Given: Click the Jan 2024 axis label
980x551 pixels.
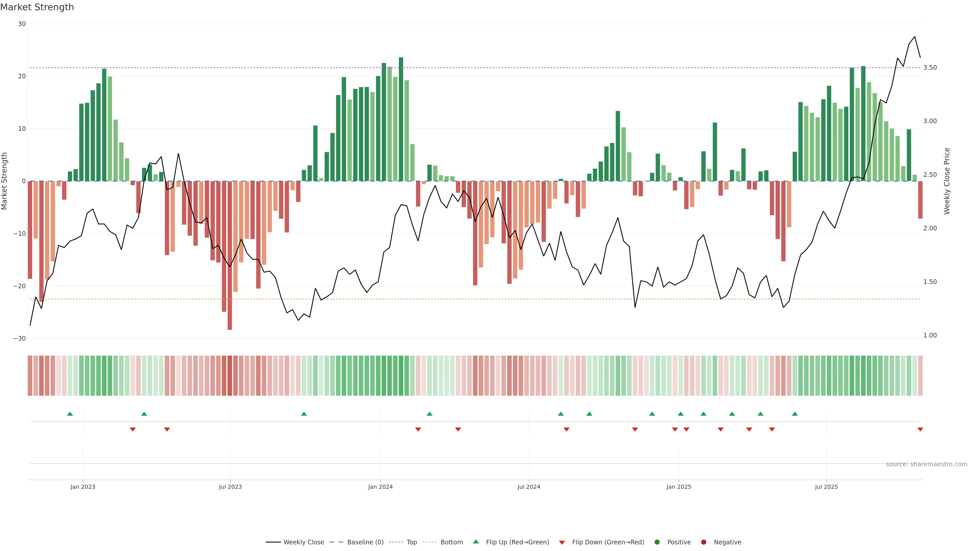Looking at the screenshot, I should coord(380,487).
